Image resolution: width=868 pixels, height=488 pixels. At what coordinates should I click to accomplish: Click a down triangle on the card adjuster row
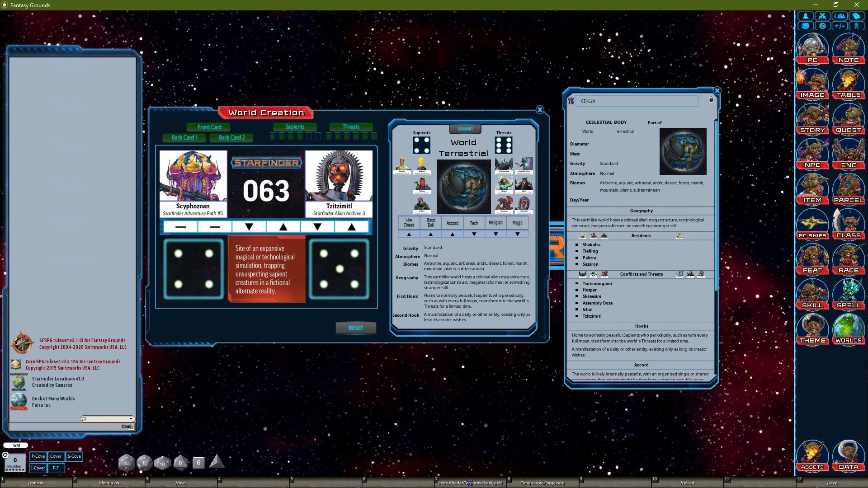coord(249,227)
